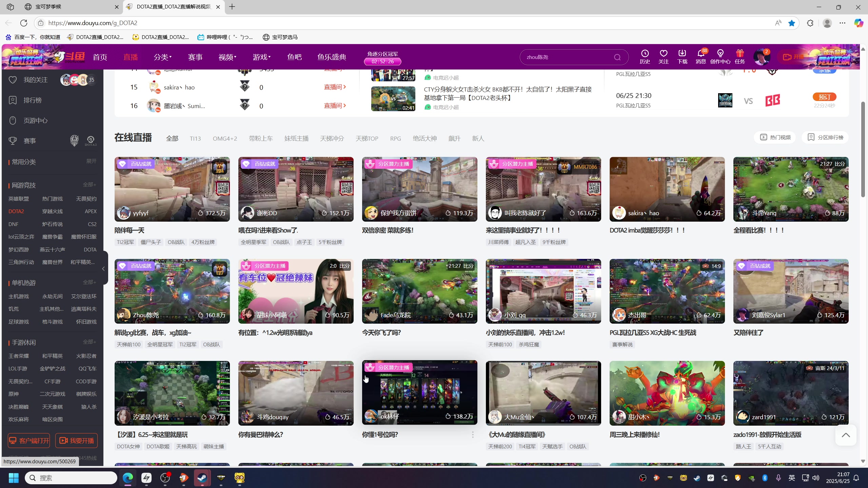Click the favorites star in address bar
This screenshot has height=488, width=868.
[792, 23]
